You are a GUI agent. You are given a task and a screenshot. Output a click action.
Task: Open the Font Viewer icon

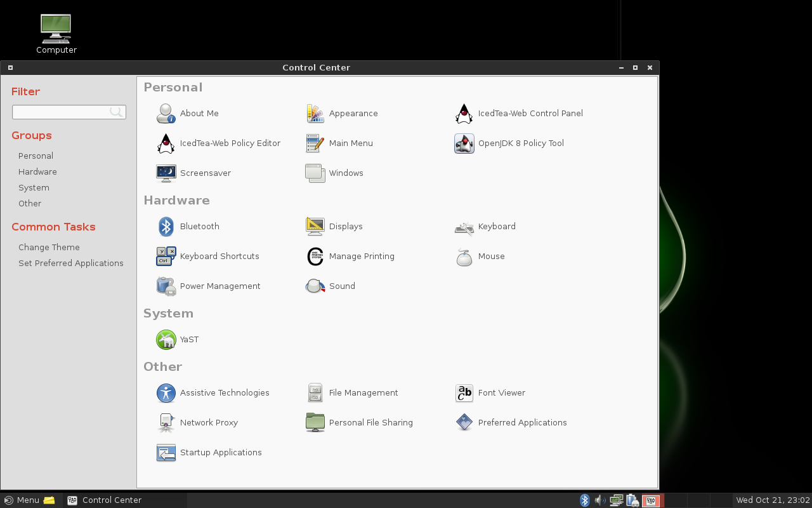tap(464, 393)
